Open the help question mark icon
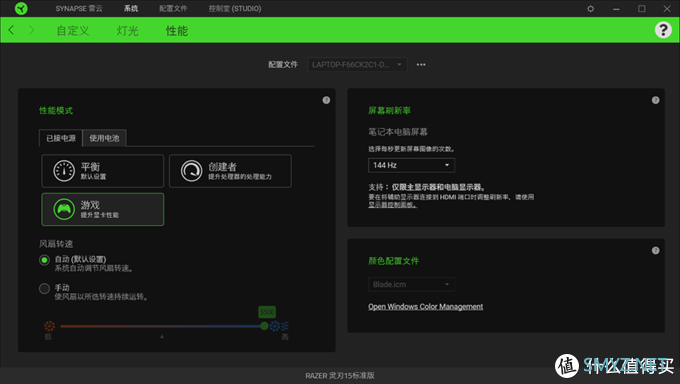 [663, 30]
